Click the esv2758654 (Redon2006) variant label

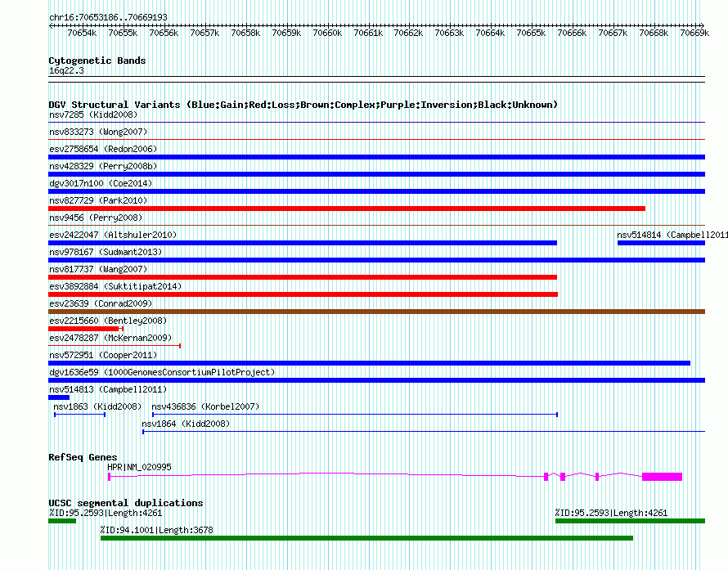[x=103, y=149]
